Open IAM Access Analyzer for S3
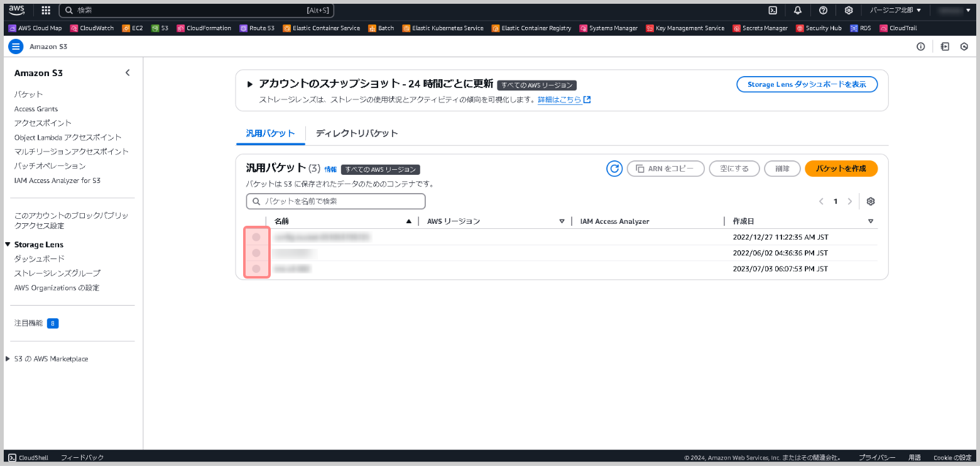The image size is (980, 466). coord(57,180)
